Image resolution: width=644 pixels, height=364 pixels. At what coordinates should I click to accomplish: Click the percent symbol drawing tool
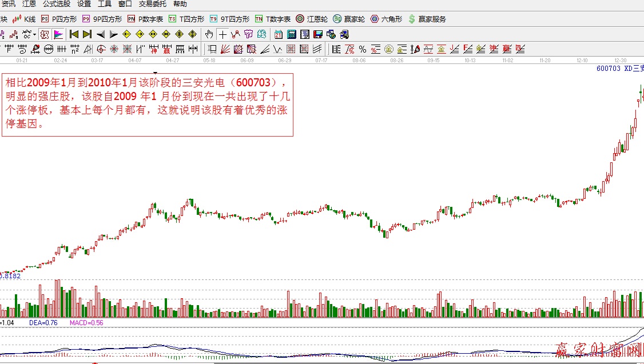click(x=363, y=49)
